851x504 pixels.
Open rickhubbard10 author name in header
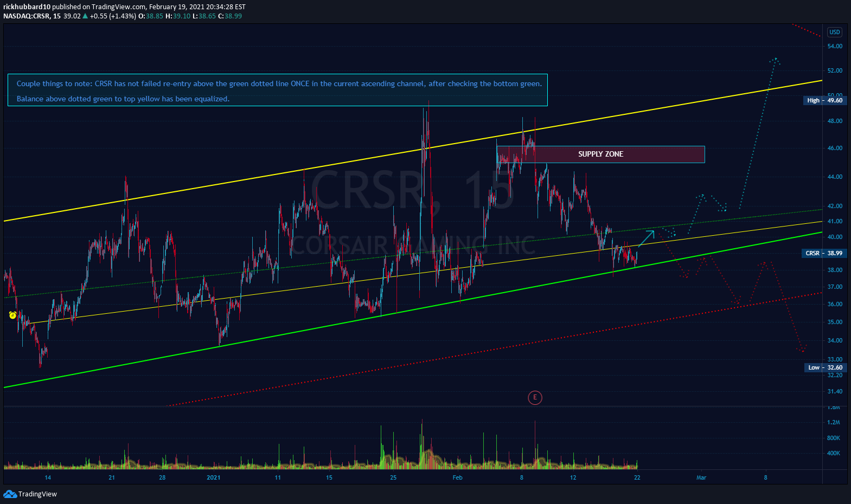[x=27, y=7]
